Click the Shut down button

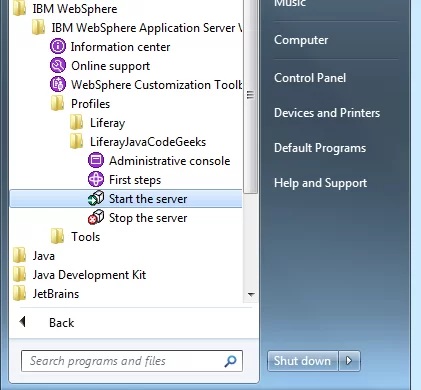click(302, 361)
